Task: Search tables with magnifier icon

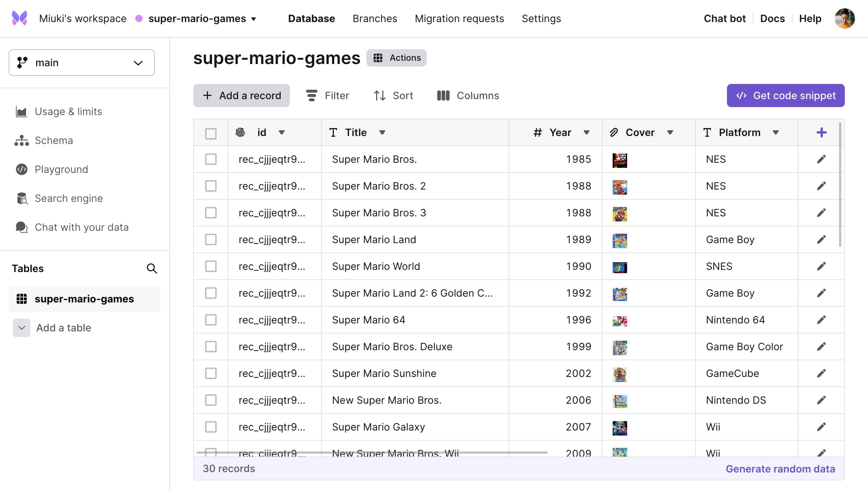Action: (152, 268)
